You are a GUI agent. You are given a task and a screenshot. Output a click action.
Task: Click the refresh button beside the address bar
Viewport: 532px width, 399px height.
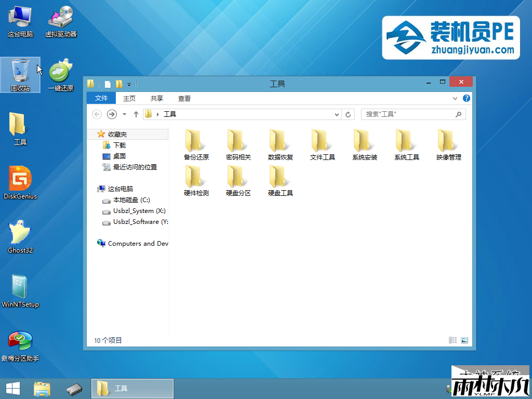[x=349, y=114]
